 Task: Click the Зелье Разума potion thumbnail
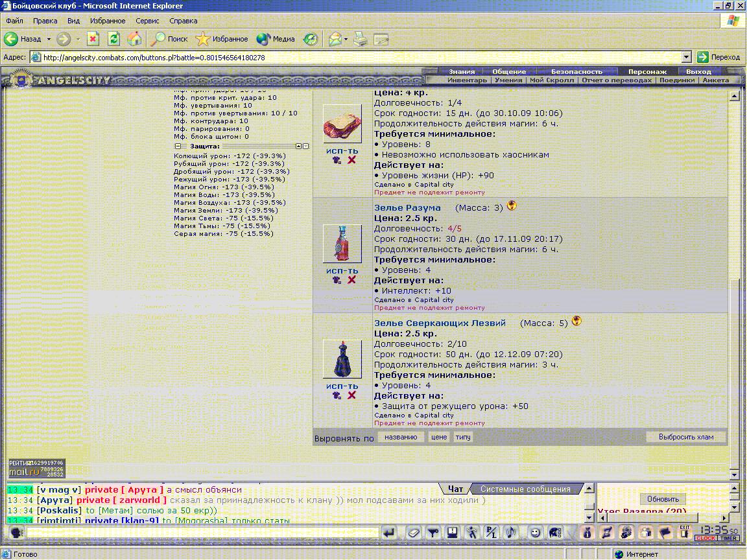click(x=342, y=244)
